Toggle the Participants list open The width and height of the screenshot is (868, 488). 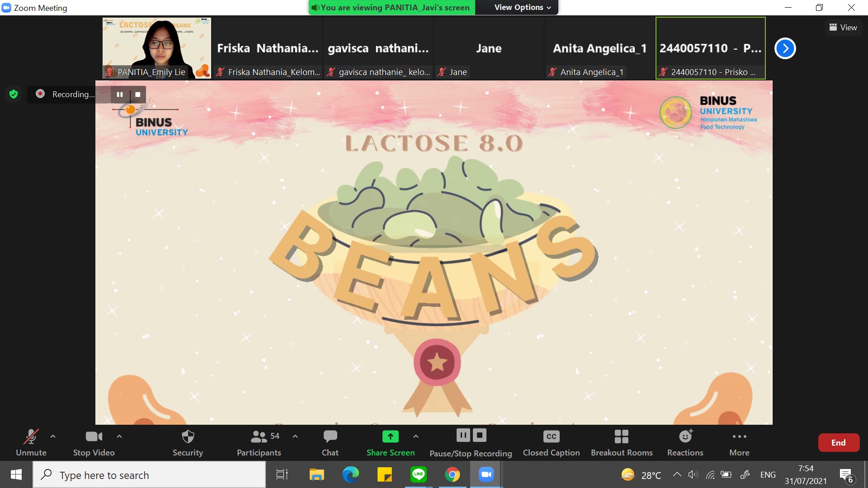coord(259,443)
